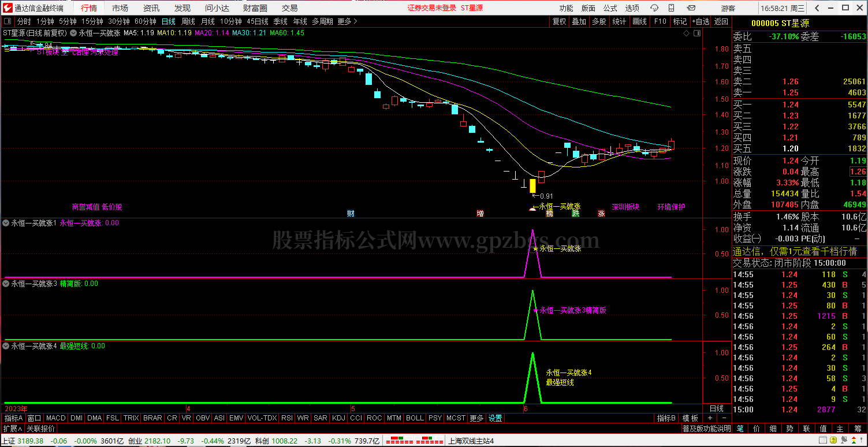Expand the 扩展 panel at bottom left

(x=12, y=429)
